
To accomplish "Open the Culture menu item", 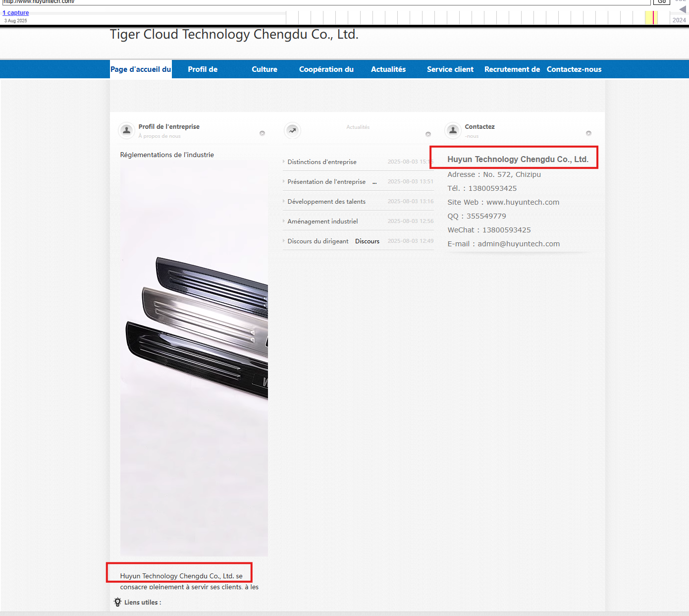I will [264, 69].
